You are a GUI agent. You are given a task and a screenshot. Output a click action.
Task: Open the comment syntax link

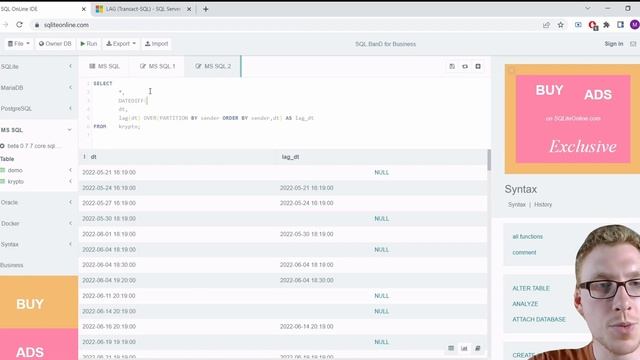[x=524, y=253]
